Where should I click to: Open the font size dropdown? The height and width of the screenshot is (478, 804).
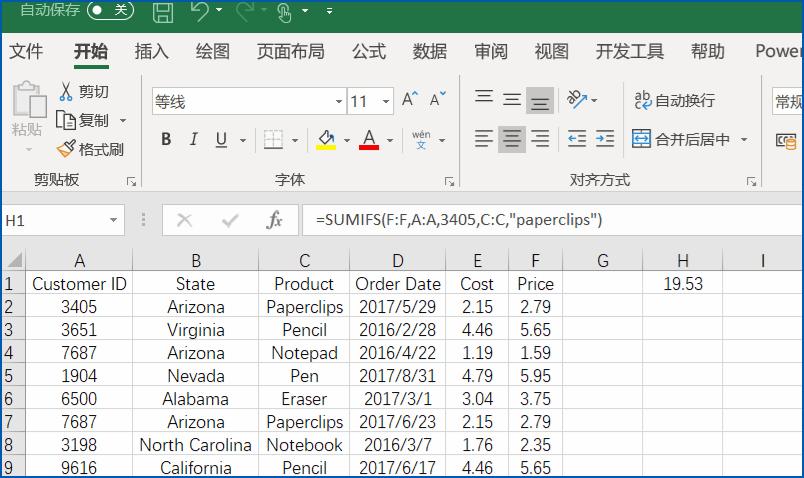386,101
